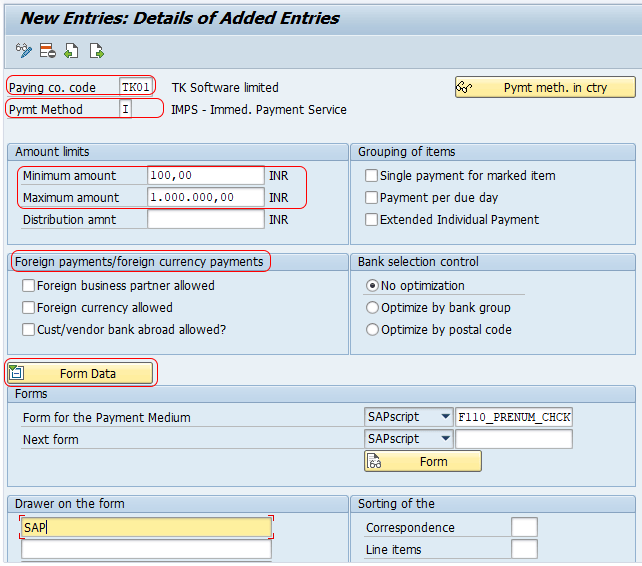Enable Foreign business partner allowed
The width and height of the screenshot is (642, 566).
coord(28,285)
